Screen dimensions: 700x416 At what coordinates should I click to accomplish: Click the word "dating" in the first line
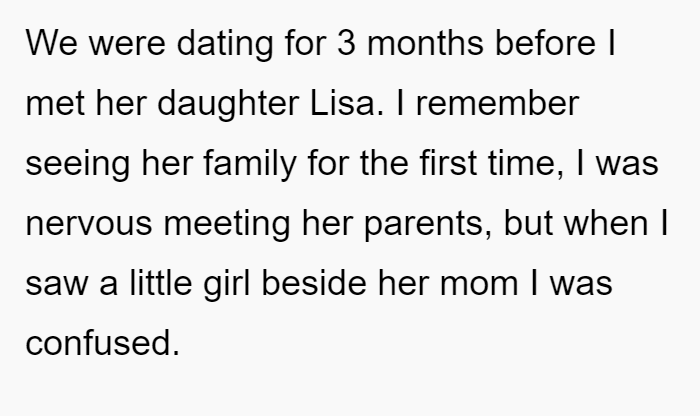tap(225, 44)
